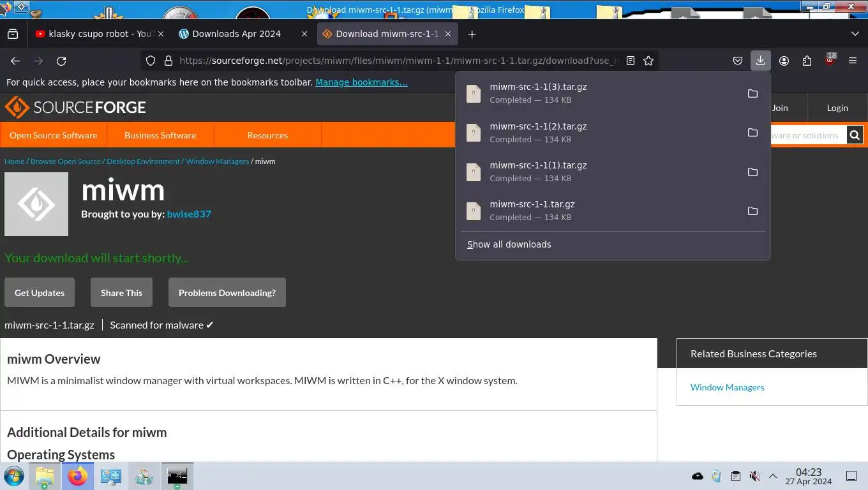
Task: Click the Save to Pocket icon
Action: pos(737,61)
